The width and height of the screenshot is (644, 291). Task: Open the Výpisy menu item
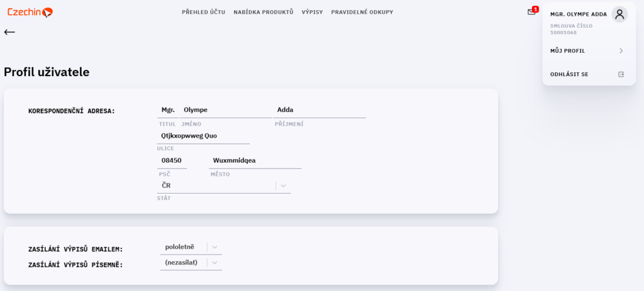point(312,13)
